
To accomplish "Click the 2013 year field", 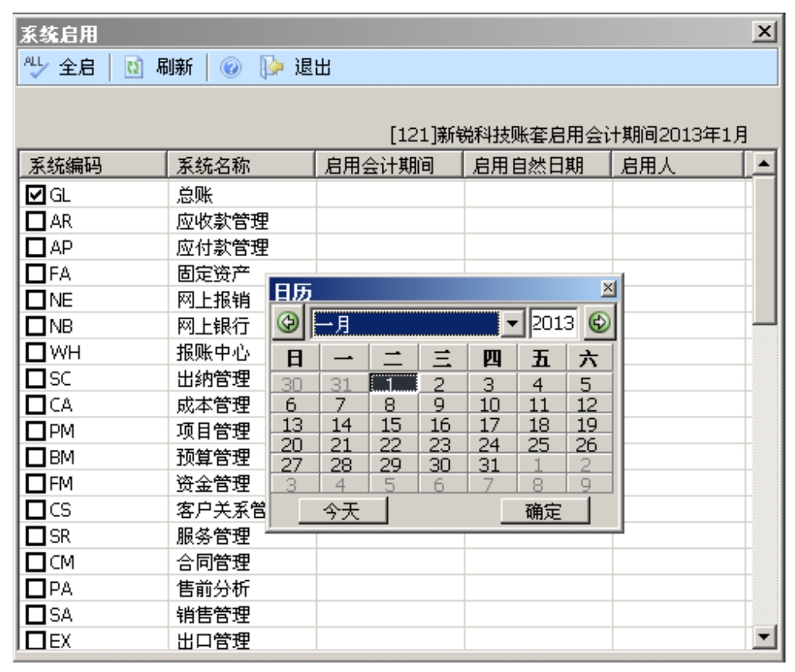I will tap(553, 324).
